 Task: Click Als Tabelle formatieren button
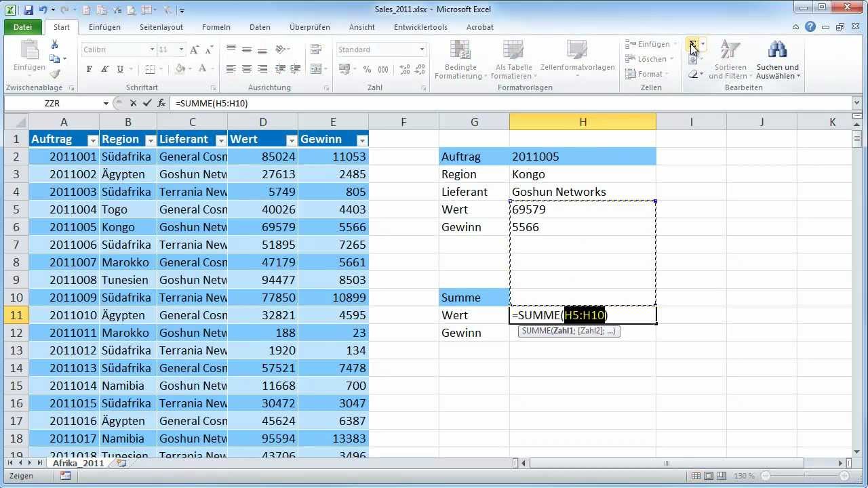click(x=514, y=60)
